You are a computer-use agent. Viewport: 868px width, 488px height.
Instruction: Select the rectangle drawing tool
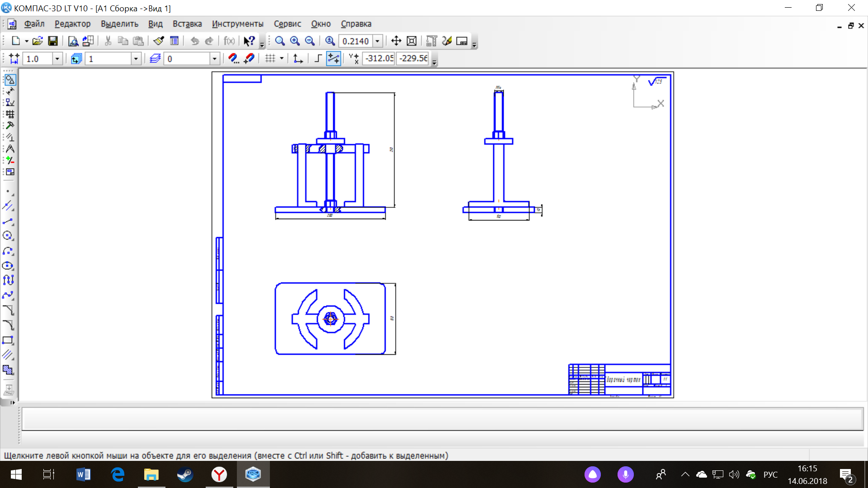coord(8,340)
